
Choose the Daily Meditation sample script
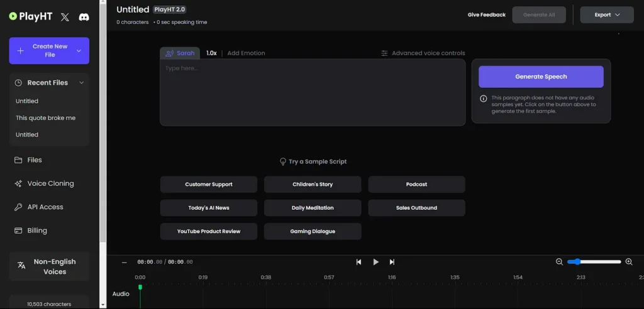click(x=313, y=208)
